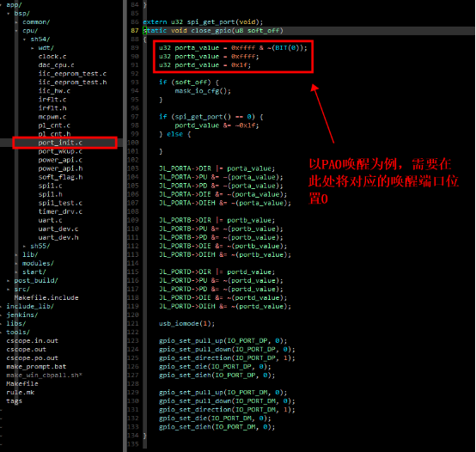Click line number 87 in gutter
This screenshot has height=452, width=476.
coord(135,31)
